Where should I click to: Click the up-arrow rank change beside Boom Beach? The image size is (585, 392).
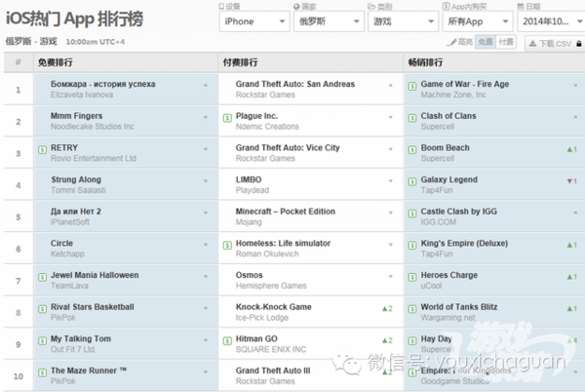pos(572,149)
